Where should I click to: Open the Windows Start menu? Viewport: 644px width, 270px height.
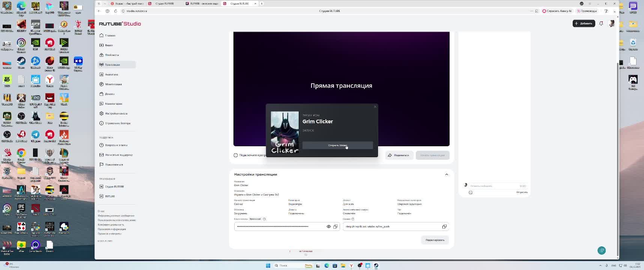268,265
